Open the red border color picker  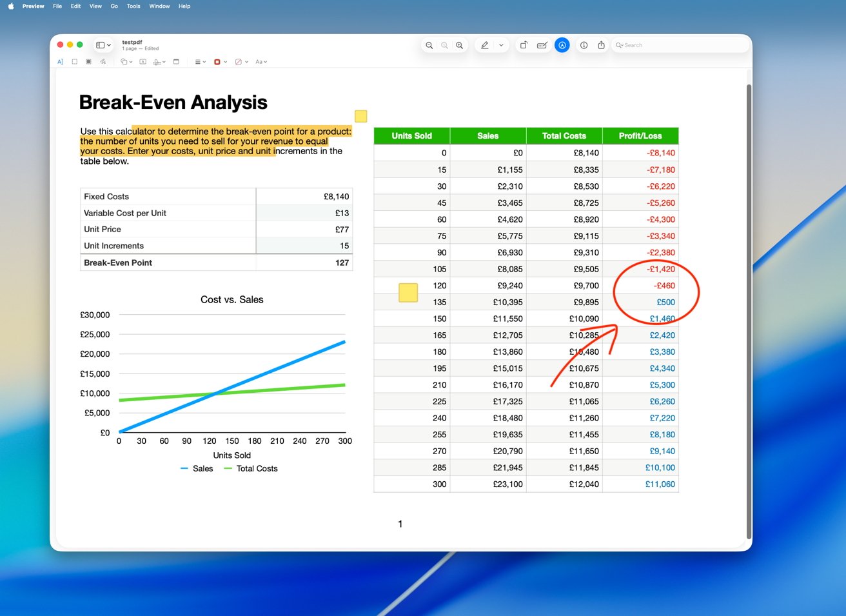[x=220, y=62]
